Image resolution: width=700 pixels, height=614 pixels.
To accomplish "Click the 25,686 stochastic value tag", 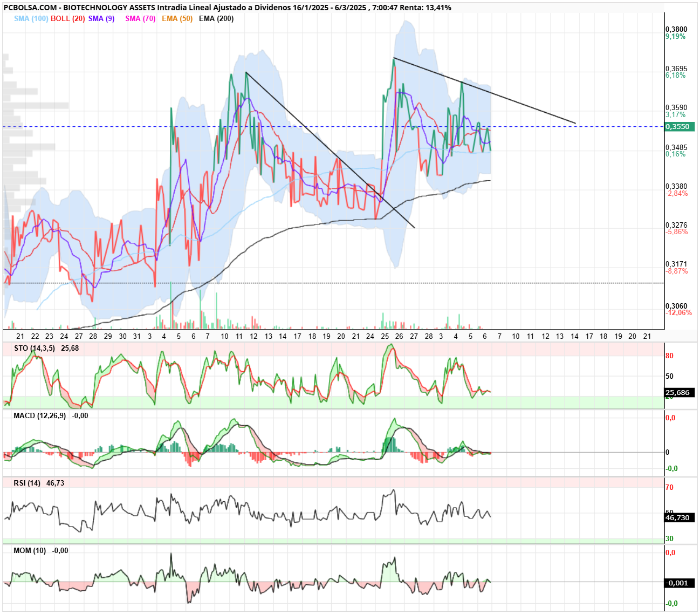I will 680,393.
